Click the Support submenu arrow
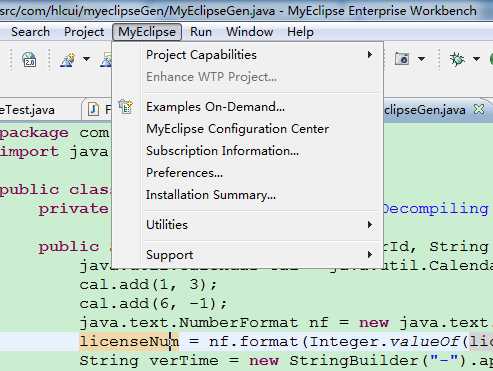This screenshot has height=371, width=493. click(x=369, y=255)
